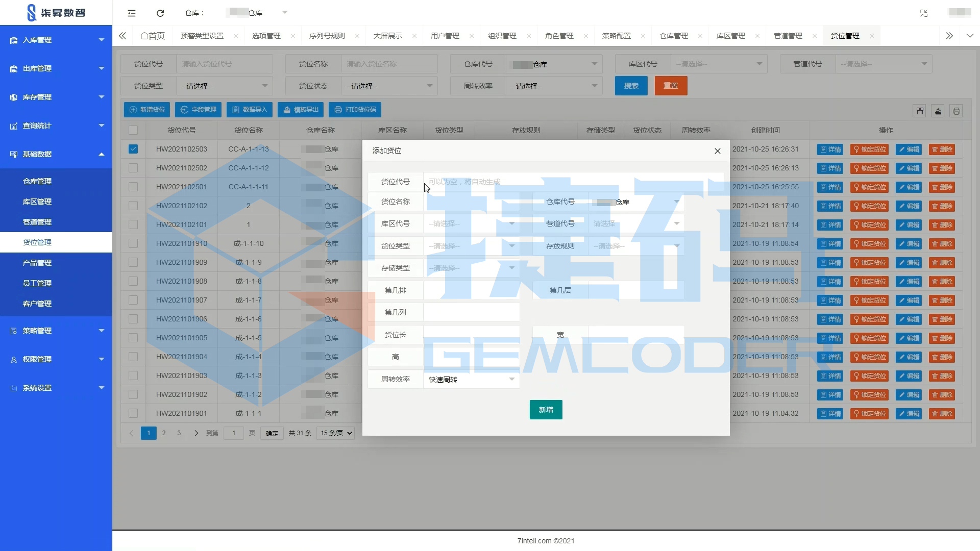Open the 货位管理 tab in top navigation

pyautogui.click(x=843, y=36)
